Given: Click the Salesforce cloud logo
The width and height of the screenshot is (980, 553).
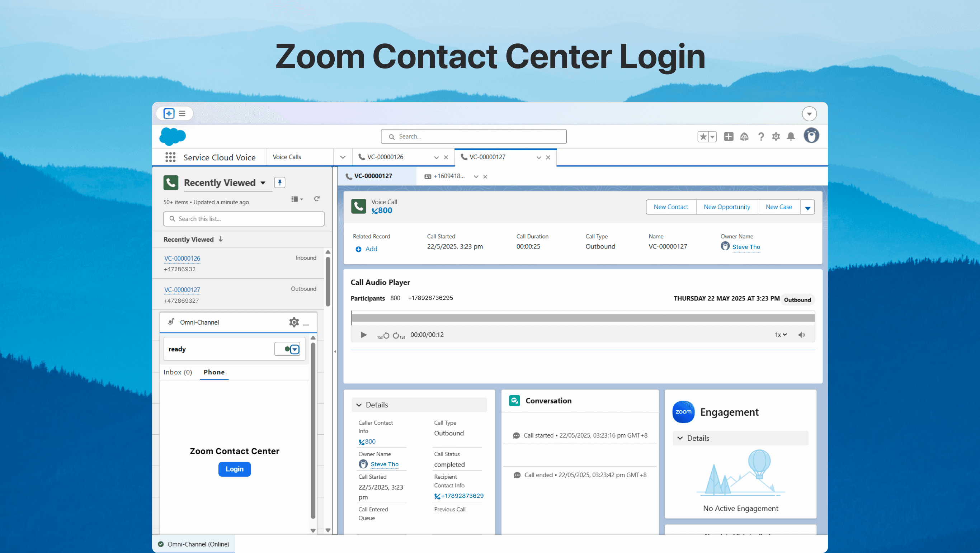Looking at the screenshot, I should 172,137.
